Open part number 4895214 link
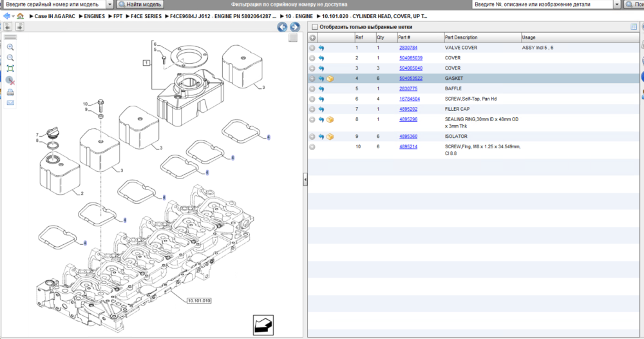Viewport: 644px width, 339px height. (x=408, y=147)
